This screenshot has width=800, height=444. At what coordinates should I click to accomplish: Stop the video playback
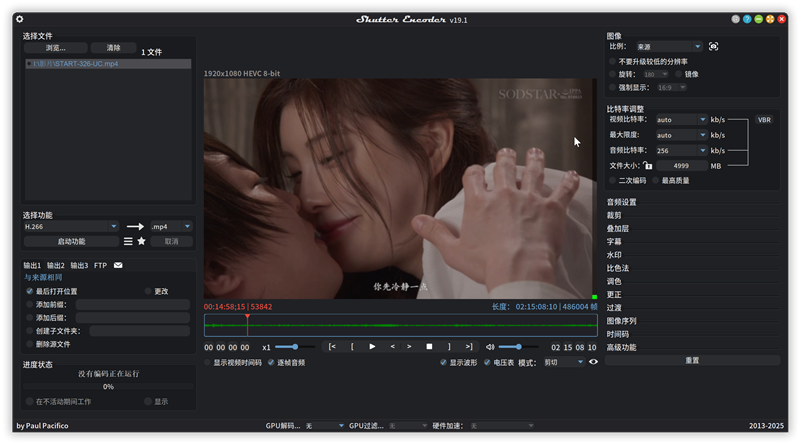pos(429,347)
